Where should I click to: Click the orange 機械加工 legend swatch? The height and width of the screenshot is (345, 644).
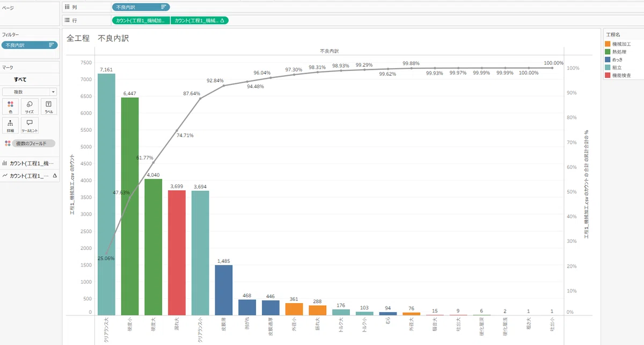[608, 44]
